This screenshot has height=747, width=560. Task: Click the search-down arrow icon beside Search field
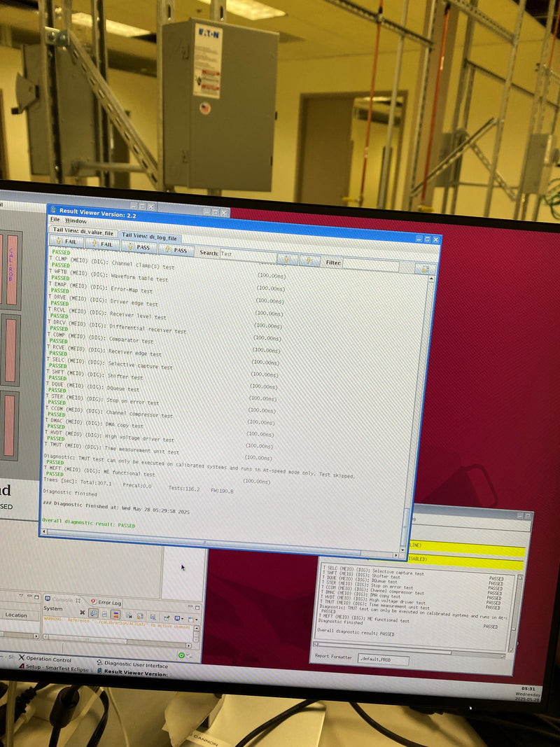309,260
